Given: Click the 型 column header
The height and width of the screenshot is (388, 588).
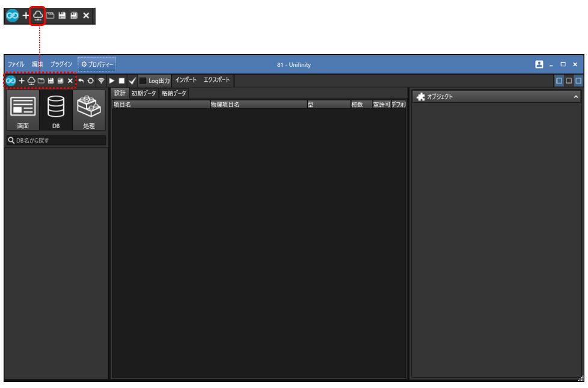Looking at the screenshot, I should pos(328,105).
